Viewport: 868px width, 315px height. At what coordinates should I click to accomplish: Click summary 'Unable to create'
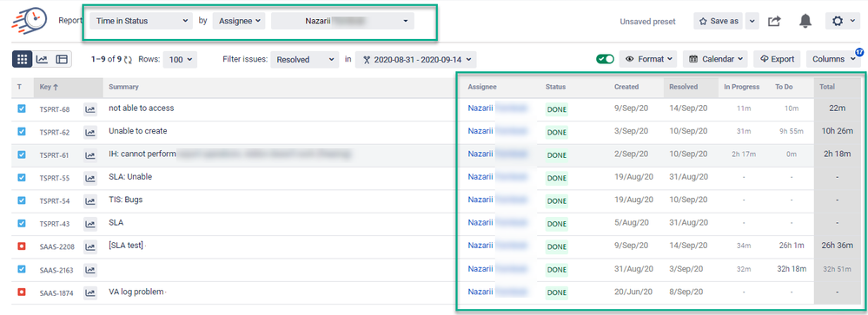(138, 131)
